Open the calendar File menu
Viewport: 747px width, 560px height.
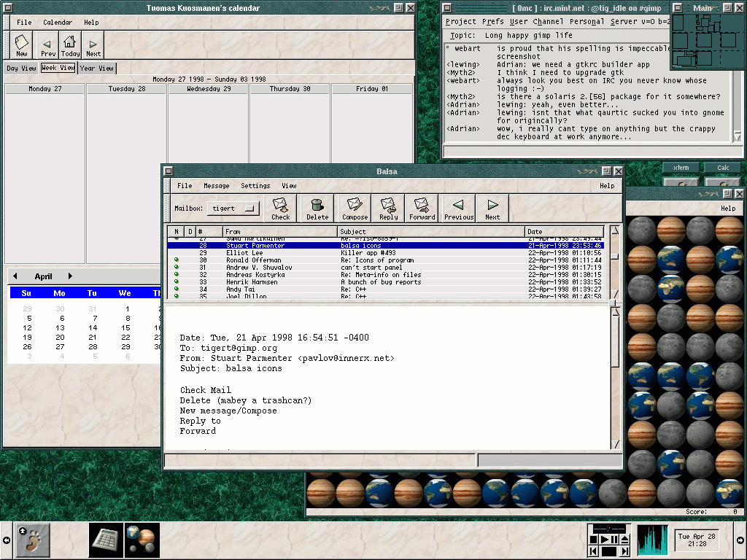(24, 23)
